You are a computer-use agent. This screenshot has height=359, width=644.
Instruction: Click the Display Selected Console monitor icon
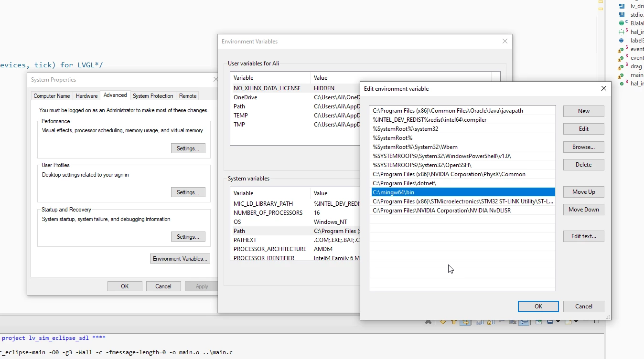tap(550, 322)
